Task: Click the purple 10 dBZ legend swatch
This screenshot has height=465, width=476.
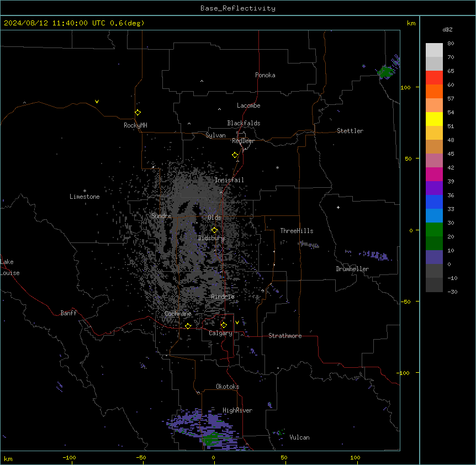Action: tap(434, 257)
